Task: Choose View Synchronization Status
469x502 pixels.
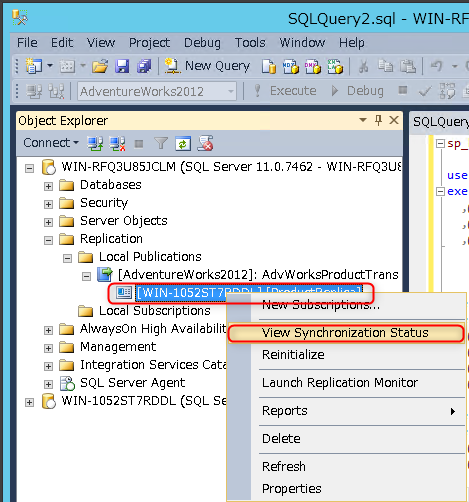Action: [346, 333]
